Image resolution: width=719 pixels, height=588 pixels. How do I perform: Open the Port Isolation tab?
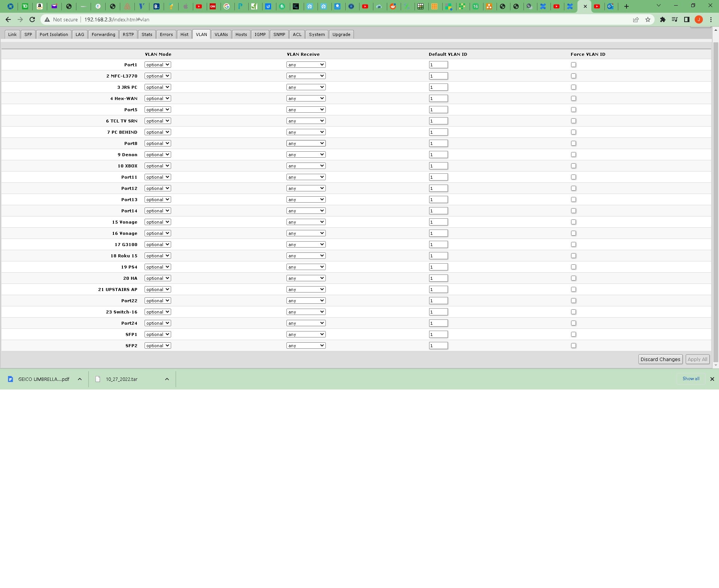[54, 34]
